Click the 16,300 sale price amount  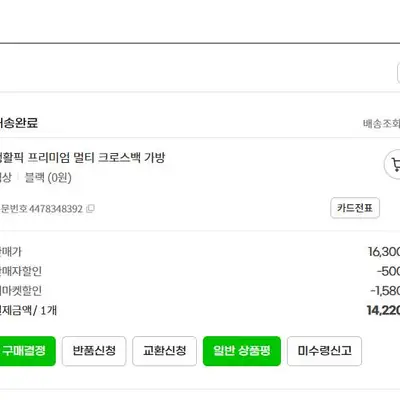point(384,252)
